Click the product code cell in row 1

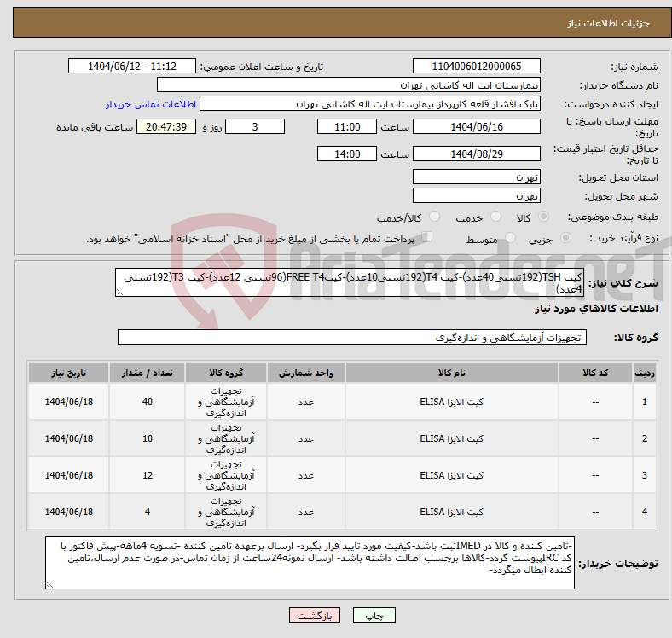[595, 402]
